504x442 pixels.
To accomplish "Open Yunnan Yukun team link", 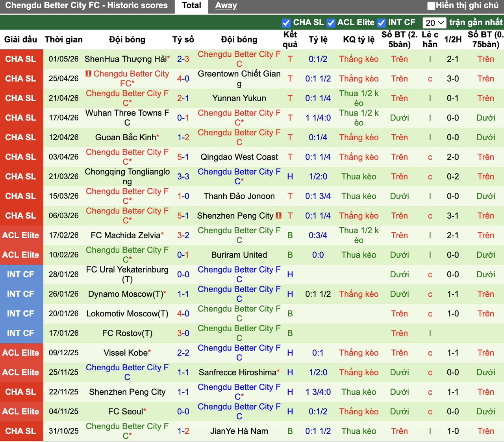I will 239,98.
